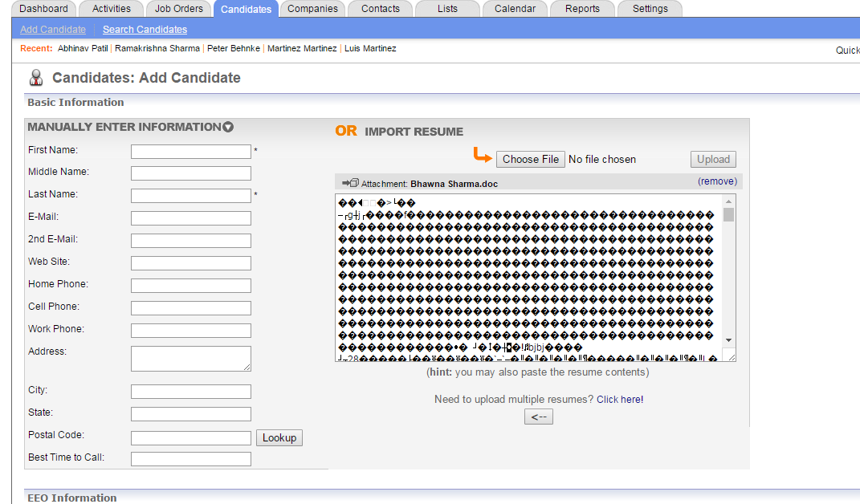
Task: Click 'here' to upload multiple resumes
Action: pos(630,399)
